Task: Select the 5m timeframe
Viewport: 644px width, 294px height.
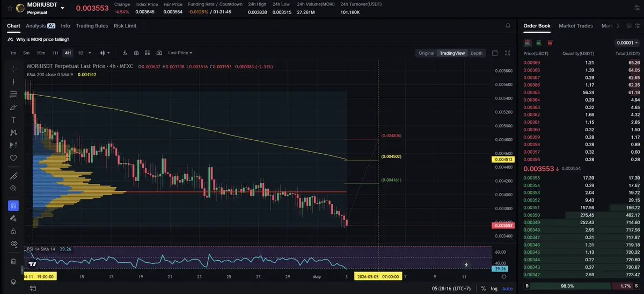Action: [26, 53]
